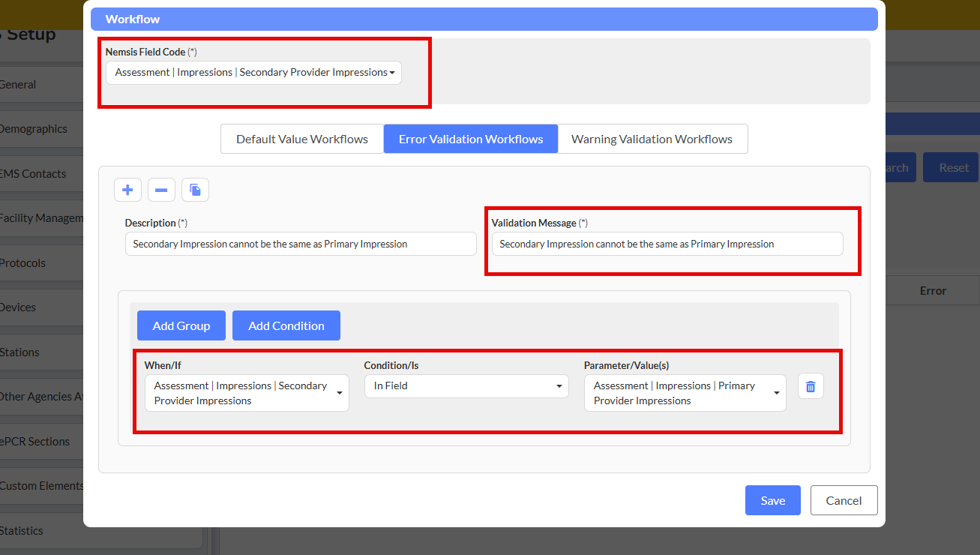Switch to Default Value Workflows tab

(302, 139)
